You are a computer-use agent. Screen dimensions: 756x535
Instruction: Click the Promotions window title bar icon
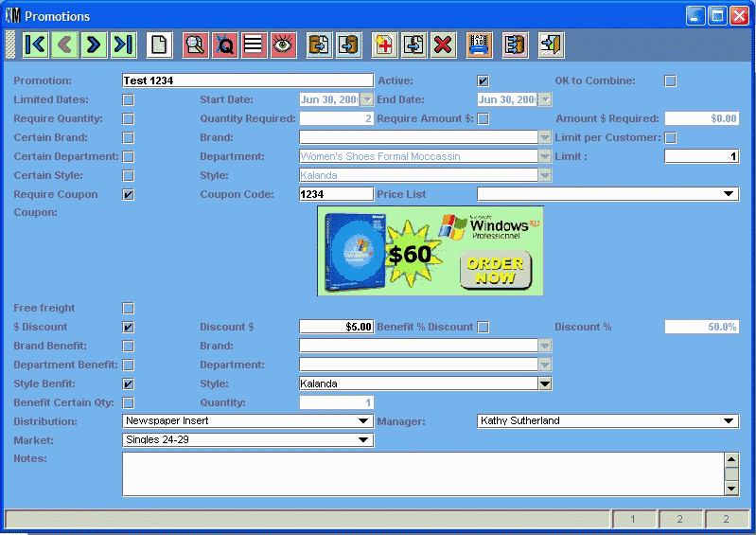click(x=12, y=16)
